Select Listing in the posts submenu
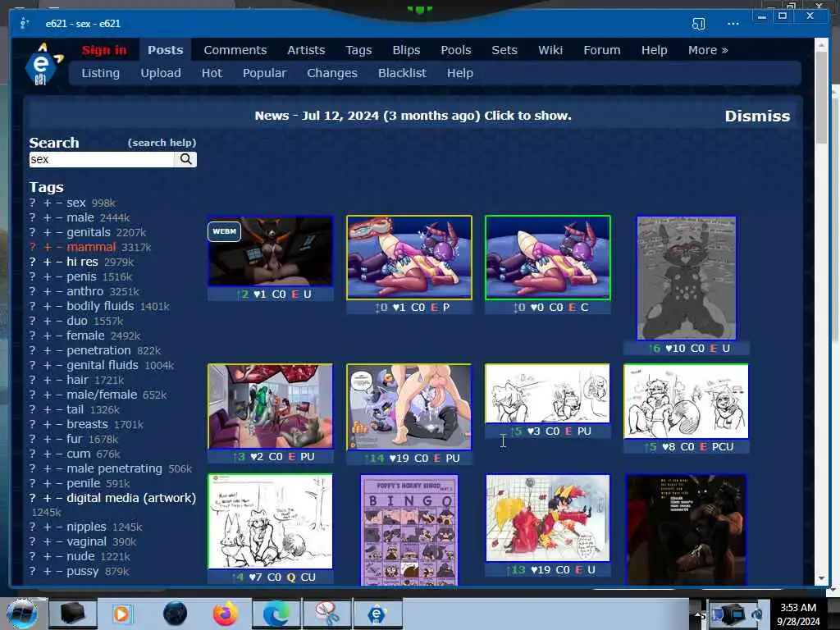The width and height of the screenshot is (840, 630). click(x=101, y=73)
